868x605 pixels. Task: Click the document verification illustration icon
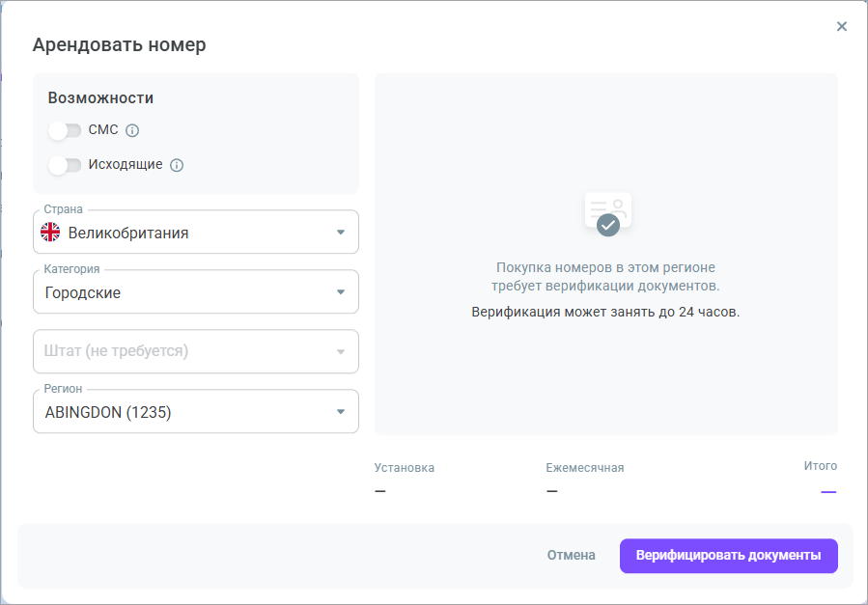click(607, 213)
